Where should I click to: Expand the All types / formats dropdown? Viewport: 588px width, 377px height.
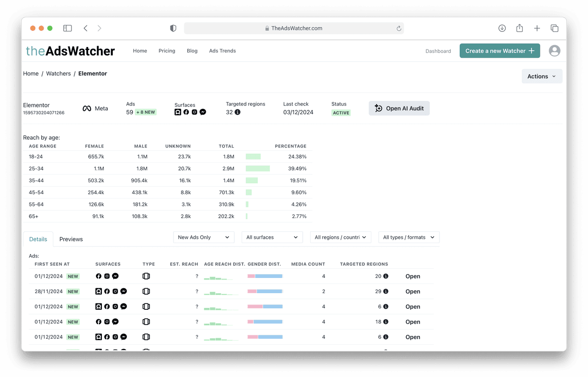[409, 237]
